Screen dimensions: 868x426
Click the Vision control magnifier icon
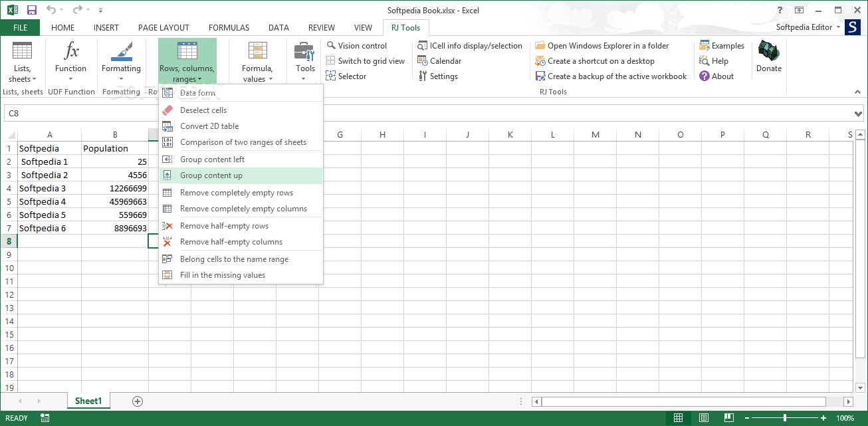click(x=331, y=46)
